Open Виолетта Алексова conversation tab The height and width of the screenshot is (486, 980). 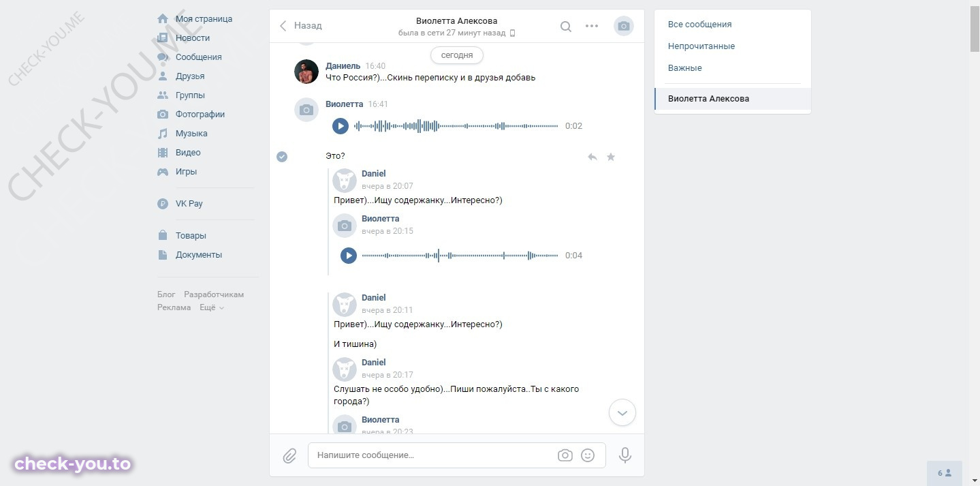click(733, 99)
